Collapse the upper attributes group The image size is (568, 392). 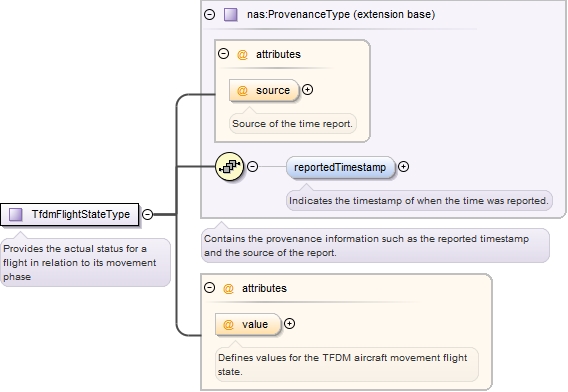(x=224, y=54)
